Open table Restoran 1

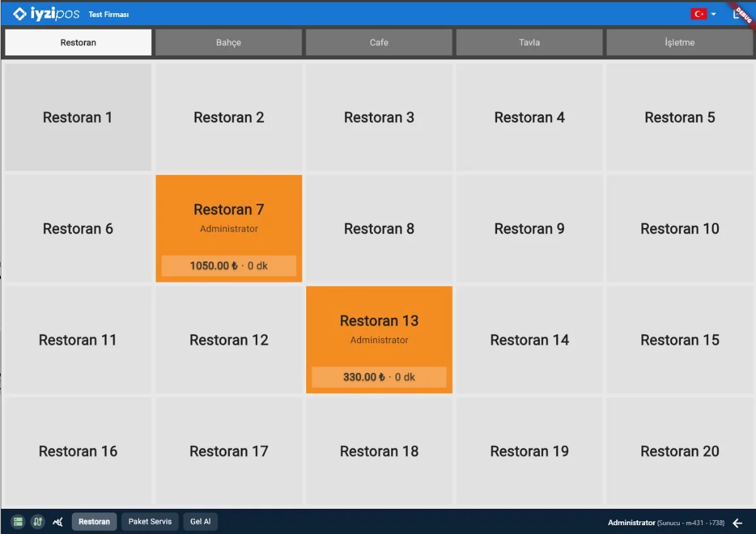pyautogui.click(x=78, y=117)
